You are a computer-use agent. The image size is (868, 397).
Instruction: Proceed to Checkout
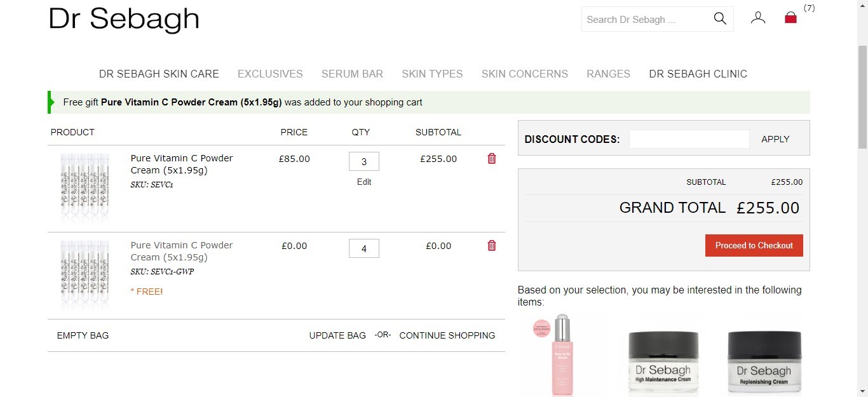[754, 245]
